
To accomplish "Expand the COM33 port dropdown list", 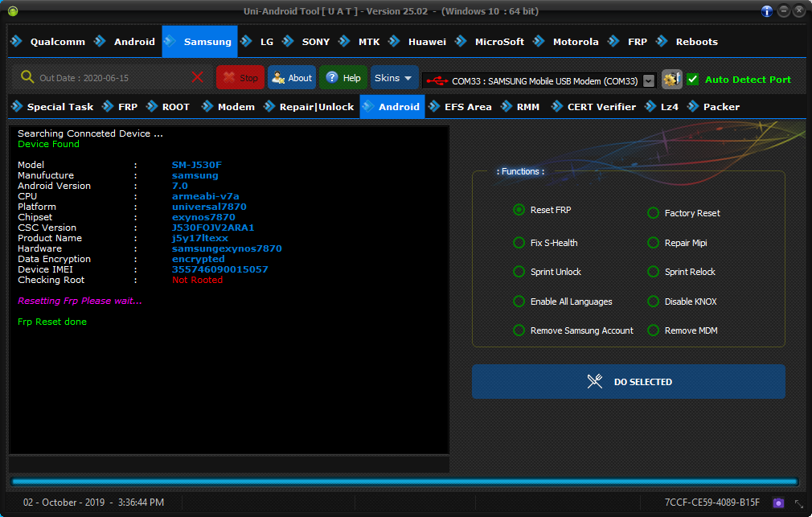I will (649, 80).
